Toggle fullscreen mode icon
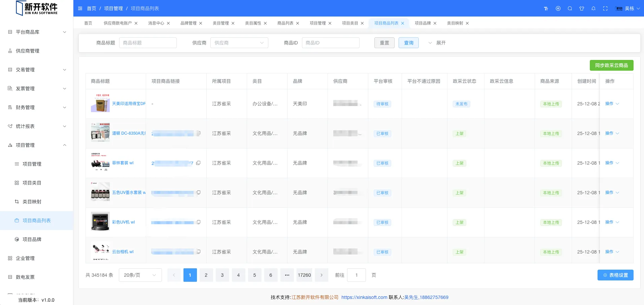Screen dimensions: 644x305 click(x=605, y=8)
